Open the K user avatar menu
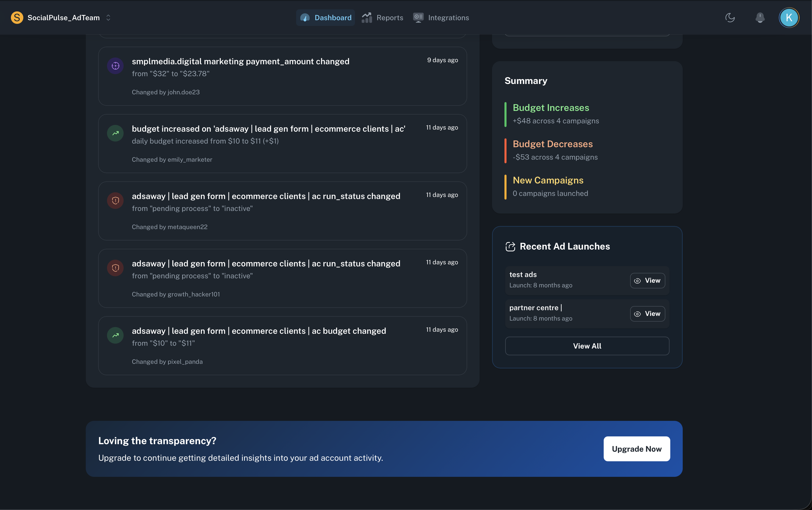Image resolution: width=812 pixels, height=510 pixels. [x=789, y=18]
